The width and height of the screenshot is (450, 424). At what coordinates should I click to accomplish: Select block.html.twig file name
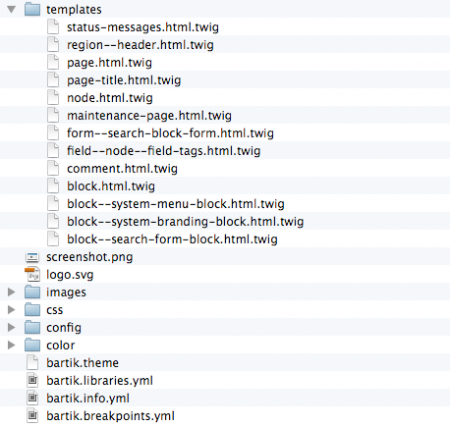click(111, 186)
